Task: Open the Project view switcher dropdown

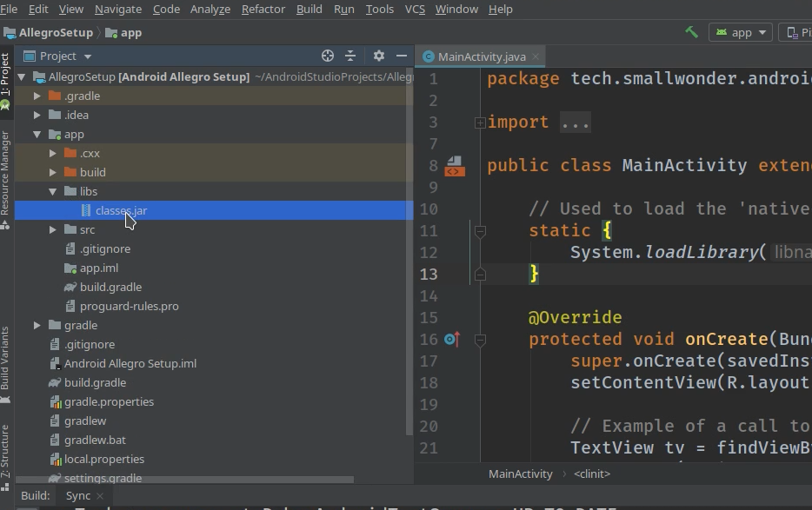Action: tap(57, 55)
